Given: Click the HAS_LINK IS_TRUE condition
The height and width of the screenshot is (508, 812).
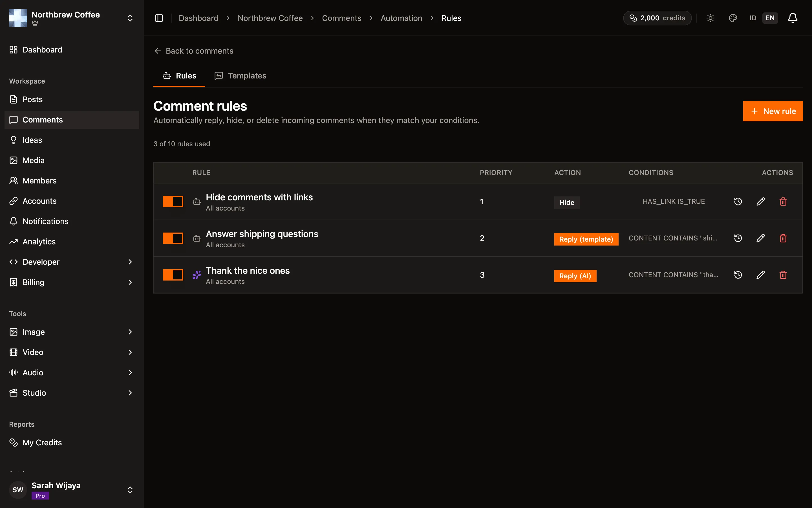Looking at the screenshot, I should tap(673, 202).
